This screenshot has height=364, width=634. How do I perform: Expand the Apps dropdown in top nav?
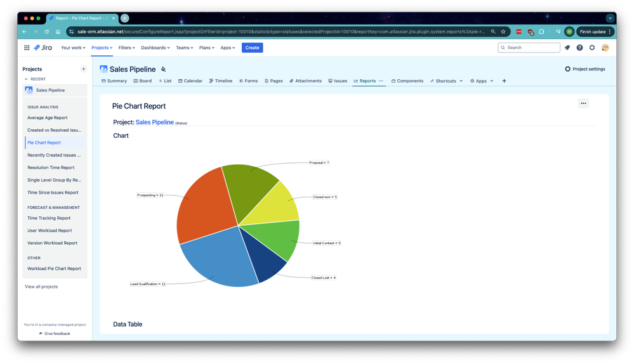point(228,48)
